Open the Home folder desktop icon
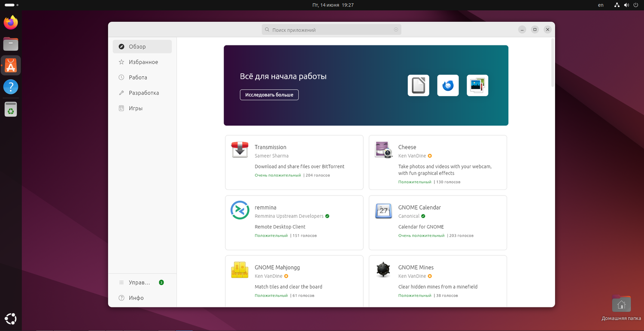644x331 pixels. 621,304
